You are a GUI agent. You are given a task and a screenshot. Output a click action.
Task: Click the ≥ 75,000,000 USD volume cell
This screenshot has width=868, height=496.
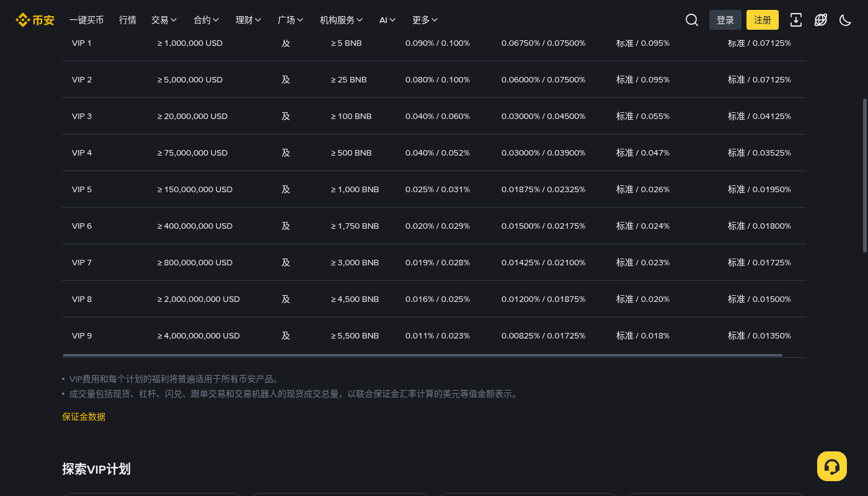click(193, 153)
